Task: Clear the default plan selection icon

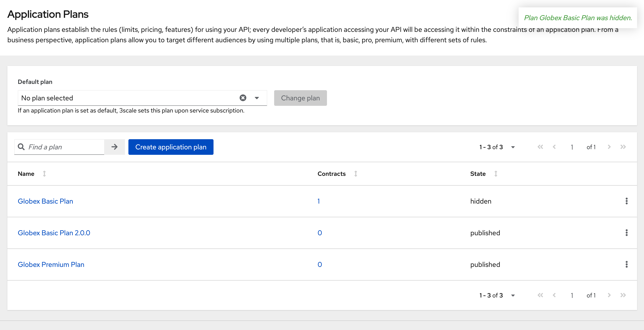Action: coord(243,98)
